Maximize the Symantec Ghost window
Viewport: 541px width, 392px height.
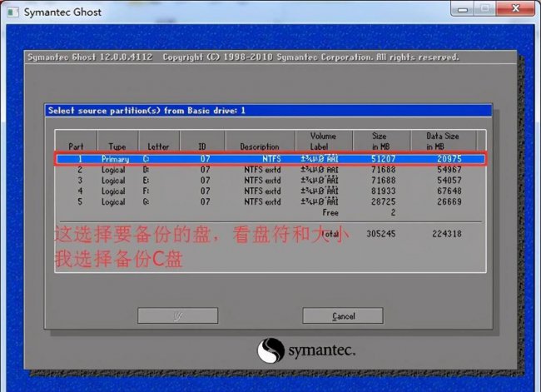484,9
